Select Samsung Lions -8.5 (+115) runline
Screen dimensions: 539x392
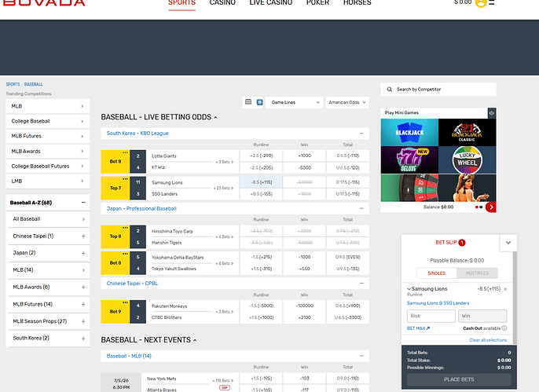point(261,182)
